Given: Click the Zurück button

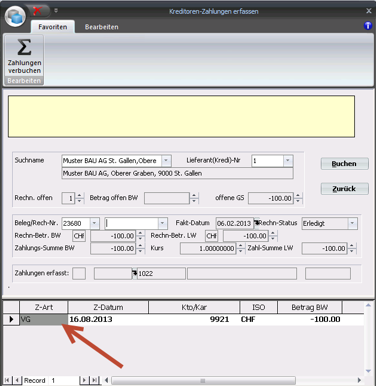Looking at the screenshot, I should pyautogui.click(x=344, y=189).
